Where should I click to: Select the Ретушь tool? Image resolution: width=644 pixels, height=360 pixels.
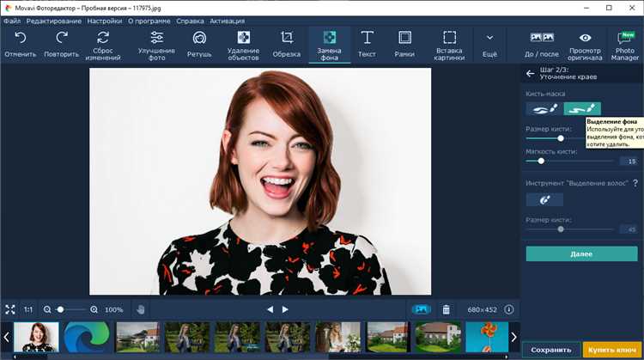[199, 45]
